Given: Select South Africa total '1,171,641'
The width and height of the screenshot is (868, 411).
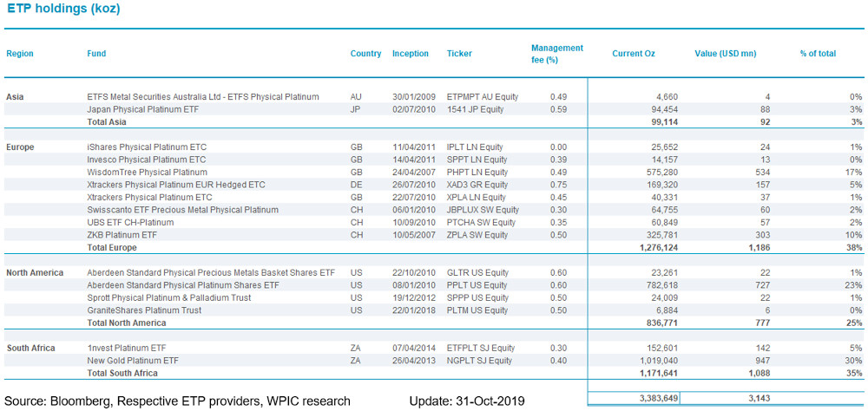Looking at the screenshot, I should click(x=660, y=374).
